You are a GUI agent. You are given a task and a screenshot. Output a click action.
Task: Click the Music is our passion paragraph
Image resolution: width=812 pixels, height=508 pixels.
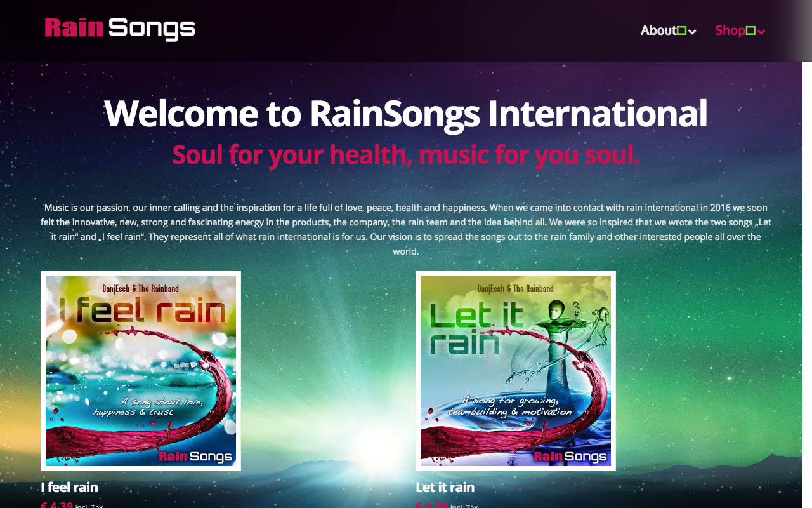(406, 229)
